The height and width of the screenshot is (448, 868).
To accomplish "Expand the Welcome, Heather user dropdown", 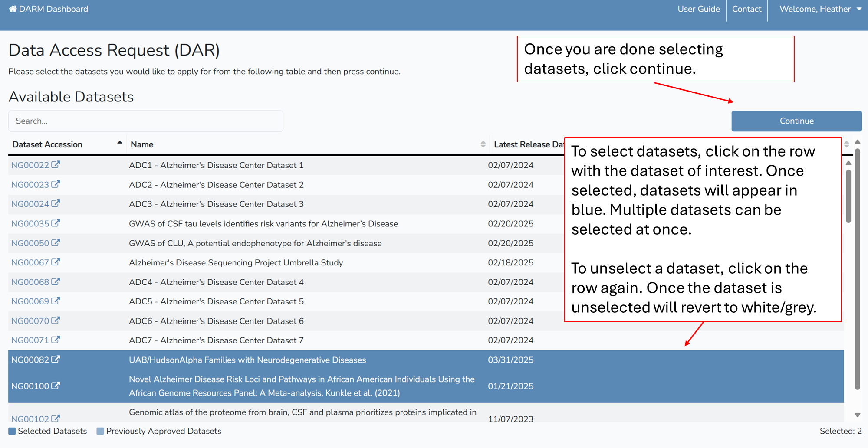I will 820,9.
